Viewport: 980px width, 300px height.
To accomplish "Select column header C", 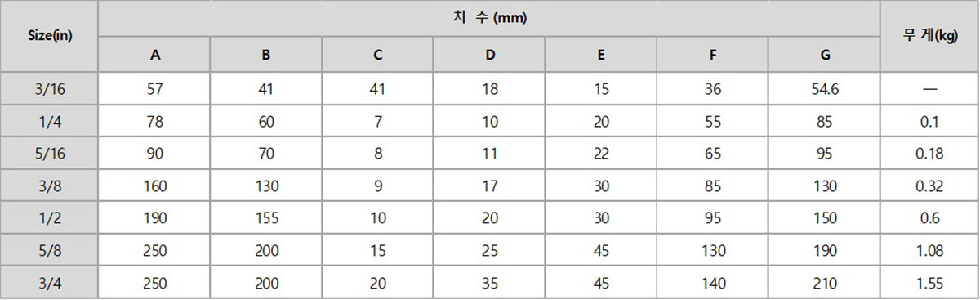I will (x=377, y=55).
